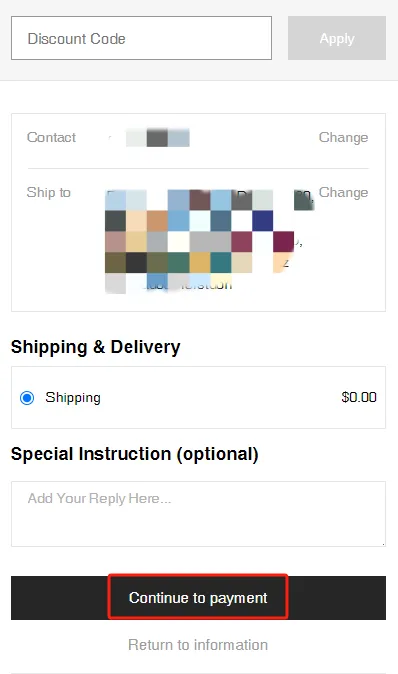The image size is (398, 674).
Task: Change the Ship to address
Action: 343,193
